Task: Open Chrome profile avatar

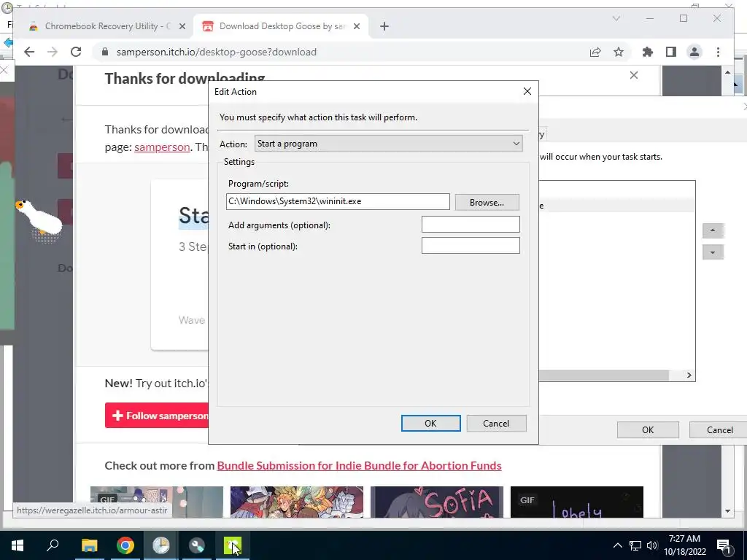Action: point(694,52)
